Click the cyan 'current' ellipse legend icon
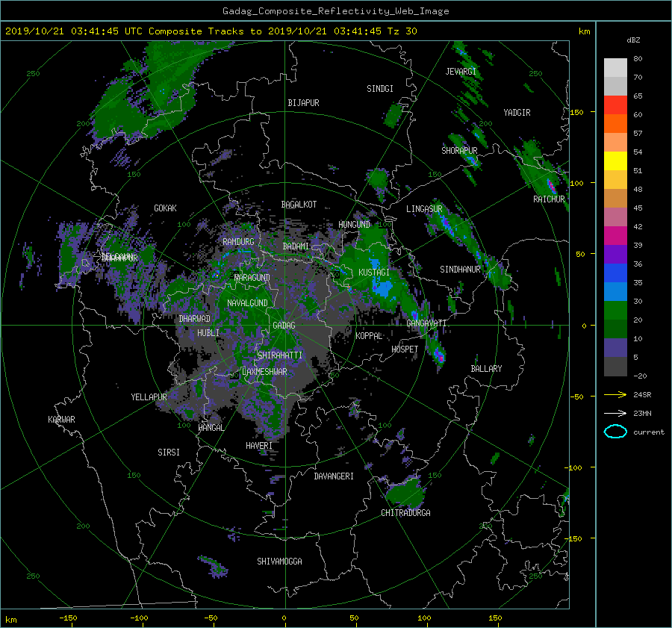This screenshot has height=628, width=672. [615, 432]
